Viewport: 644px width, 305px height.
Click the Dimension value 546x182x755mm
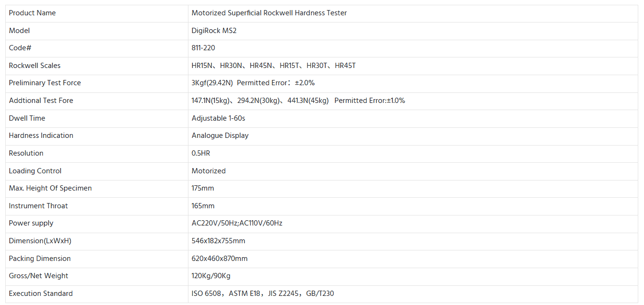218,241
